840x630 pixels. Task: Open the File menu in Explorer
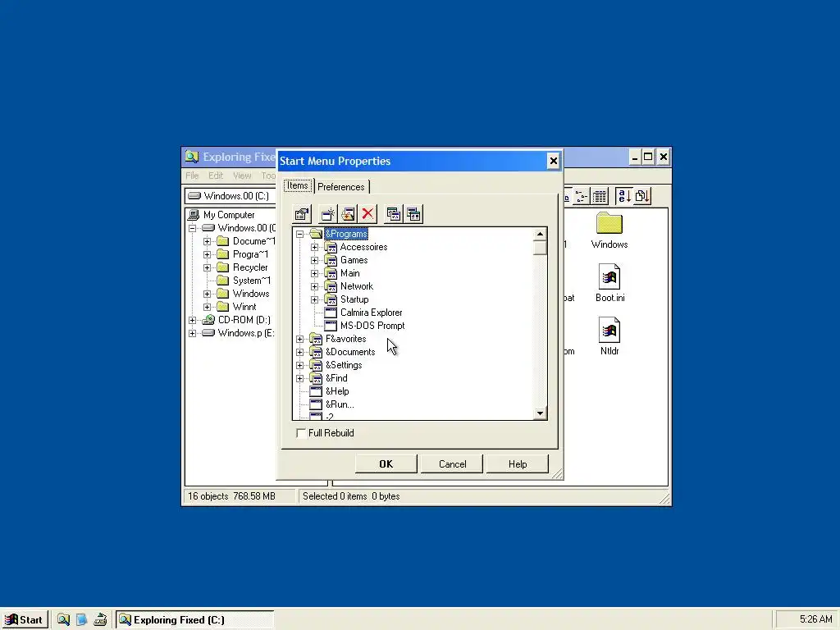[192, 176]
